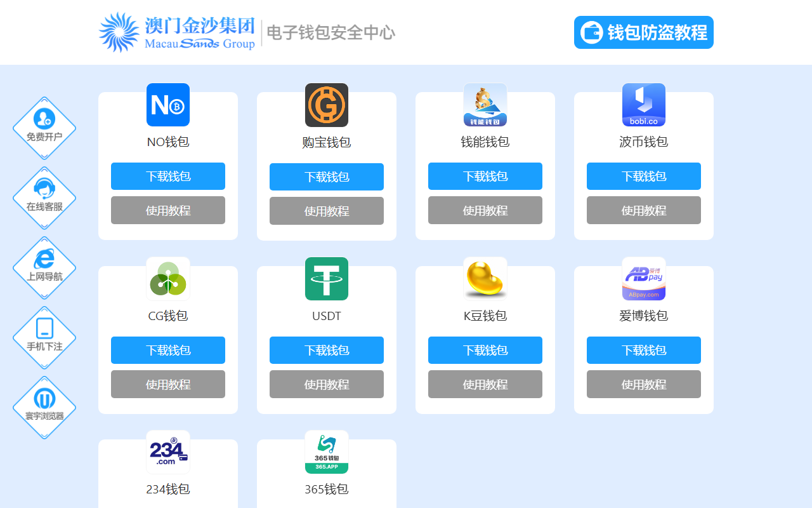Click the 234钱包 app icon
Screen dimensions: 812x508
tap(168, 452)
